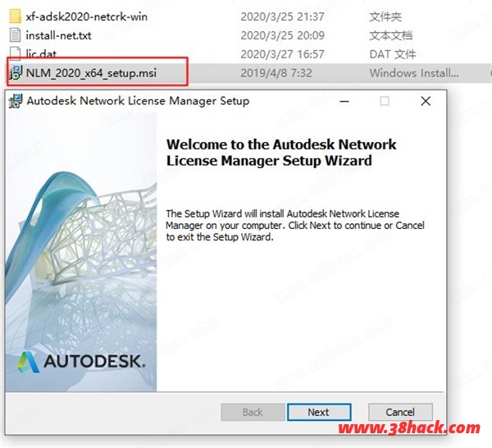Close the Autodesk setup wizard window
The height and width of the screenshot is (448, 492).
(x=426, y=101)
